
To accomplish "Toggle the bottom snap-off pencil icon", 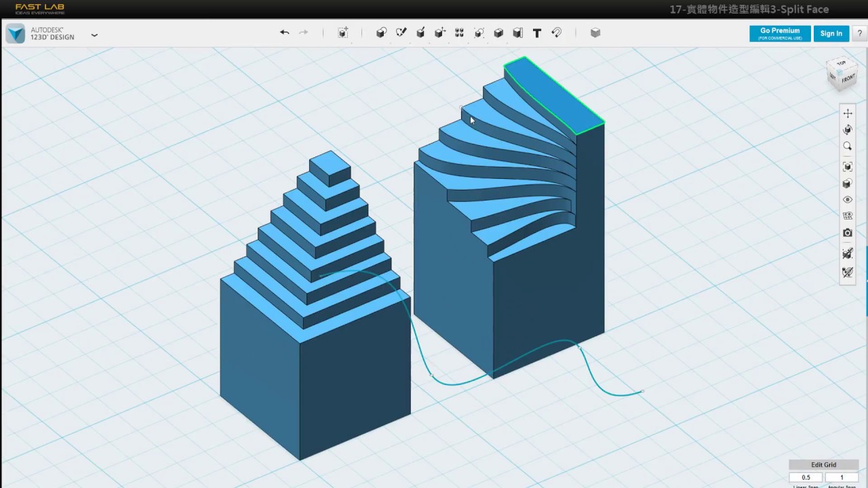I will tap(848, 272).
